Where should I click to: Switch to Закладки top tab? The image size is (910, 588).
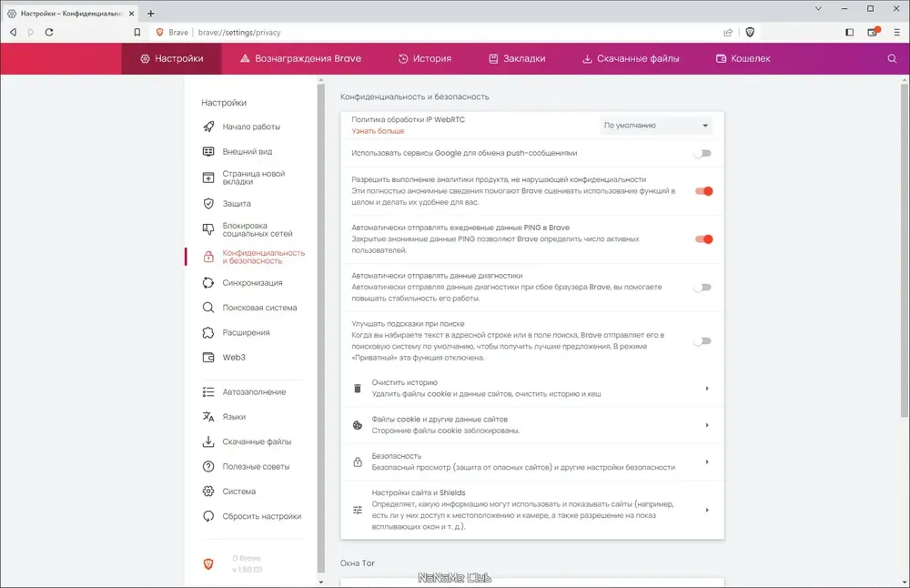(517, 58)
